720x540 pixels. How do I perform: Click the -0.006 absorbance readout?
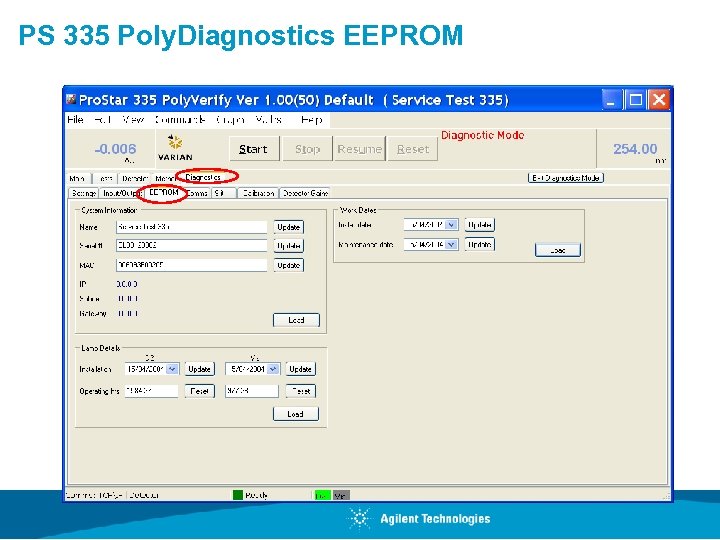115,149
